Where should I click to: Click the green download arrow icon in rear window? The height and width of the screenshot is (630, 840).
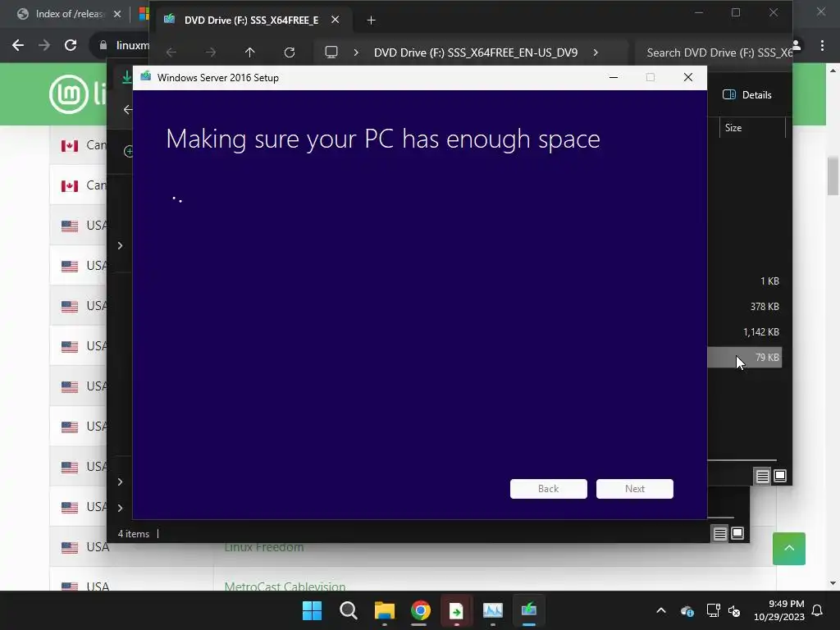tap(127, 77)
